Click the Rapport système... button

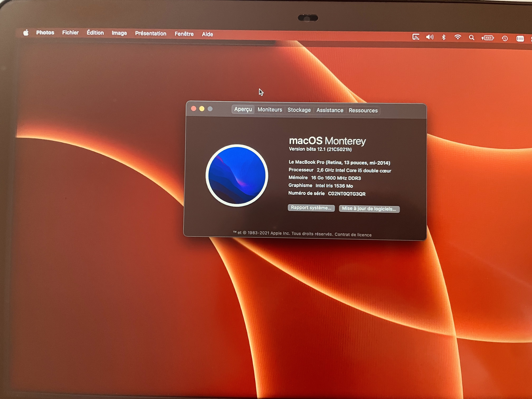coord(311,208)
